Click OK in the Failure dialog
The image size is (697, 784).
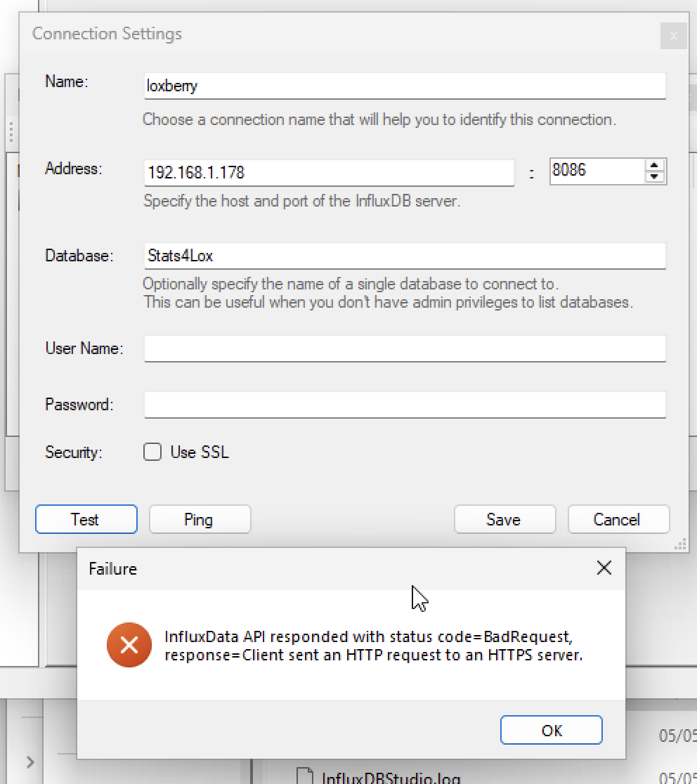552,730
